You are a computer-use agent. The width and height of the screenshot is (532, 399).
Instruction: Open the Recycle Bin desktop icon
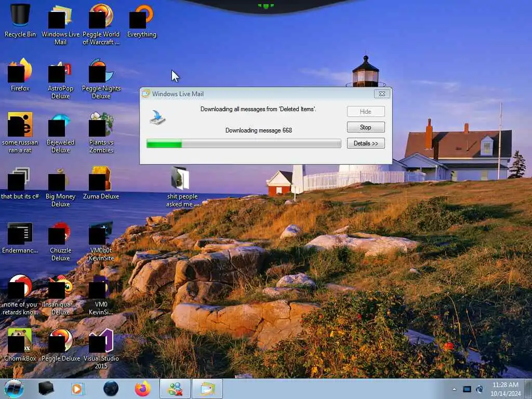[20, 20]
